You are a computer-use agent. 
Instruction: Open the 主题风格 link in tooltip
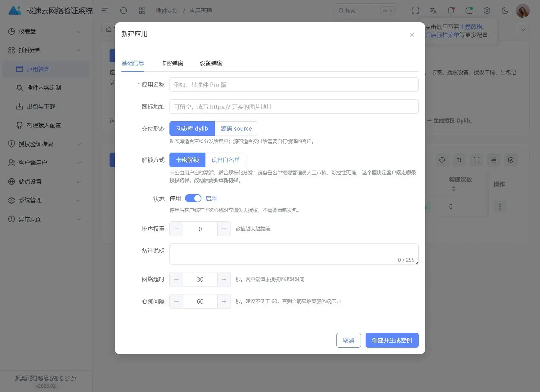coord(471,27)
